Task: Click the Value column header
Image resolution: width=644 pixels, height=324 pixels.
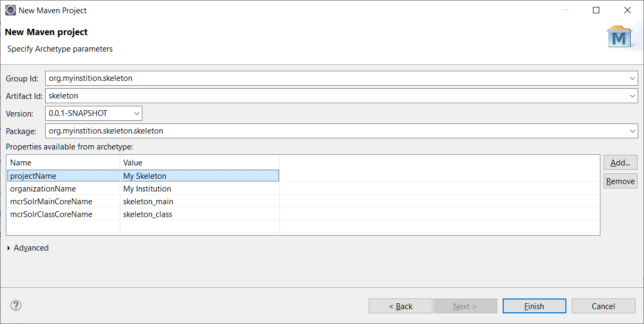Action: [200, 162]
